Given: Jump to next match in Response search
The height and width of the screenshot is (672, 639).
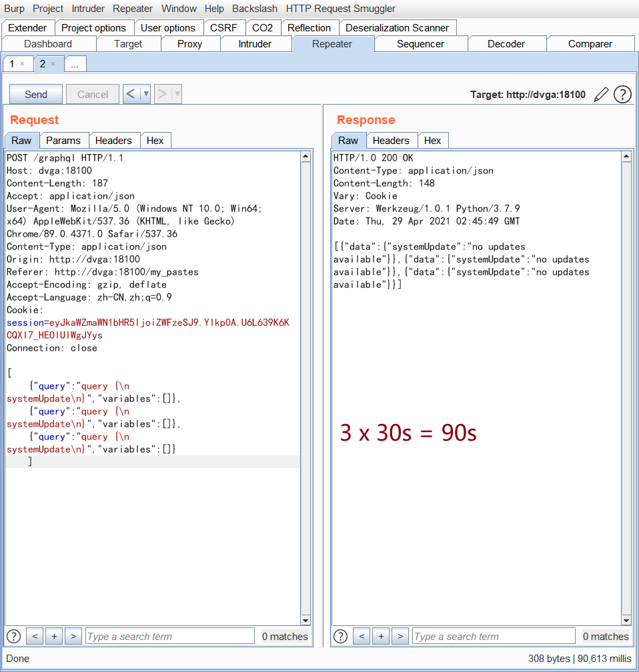Looking at the screenshot, I should coord(400,637).
